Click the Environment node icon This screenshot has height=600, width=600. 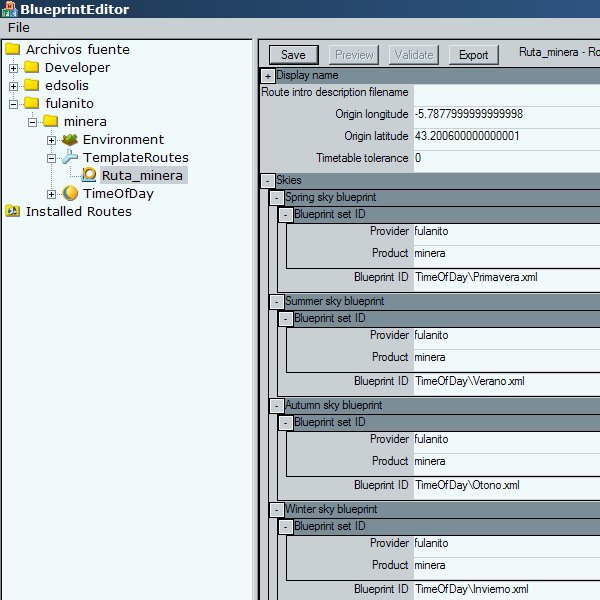(x=70, y=140)
